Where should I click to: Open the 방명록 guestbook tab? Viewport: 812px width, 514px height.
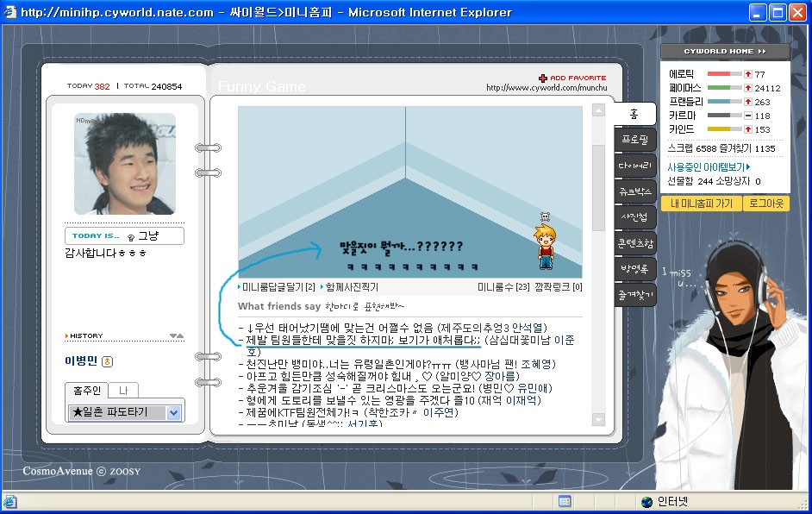coord(635,269)
